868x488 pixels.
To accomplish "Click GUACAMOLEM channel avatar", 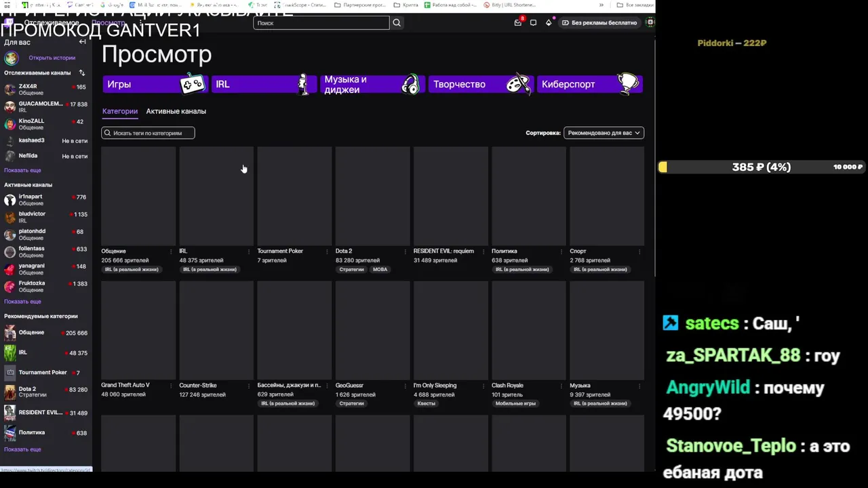I will pyautogui.click(x=9, y=106).
